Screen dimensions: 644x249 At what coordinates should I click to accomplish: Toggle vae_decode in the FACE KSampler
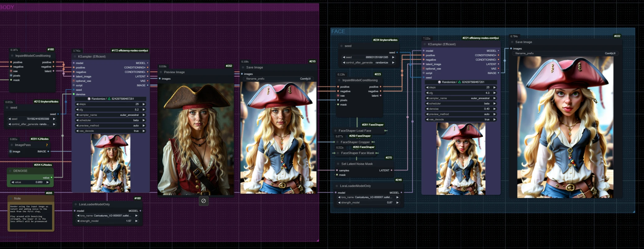[x=461, y=120]
